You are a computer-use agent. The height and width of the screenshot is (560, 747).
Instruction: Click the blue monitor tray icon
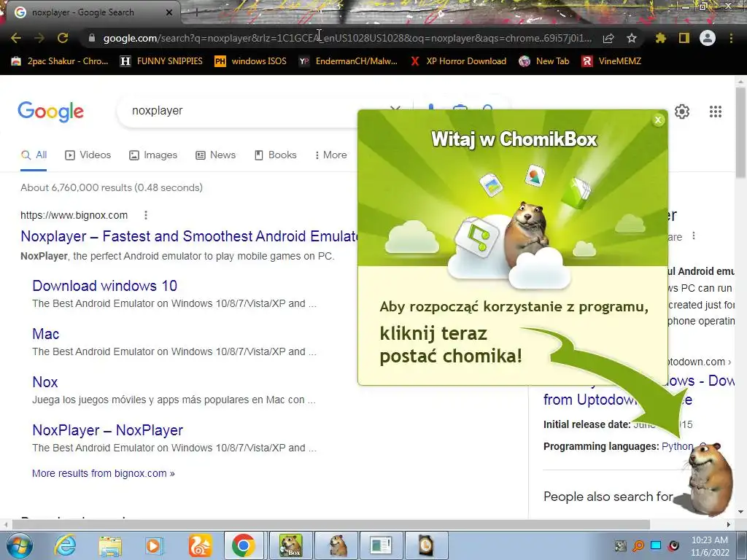tap(656, 545)
